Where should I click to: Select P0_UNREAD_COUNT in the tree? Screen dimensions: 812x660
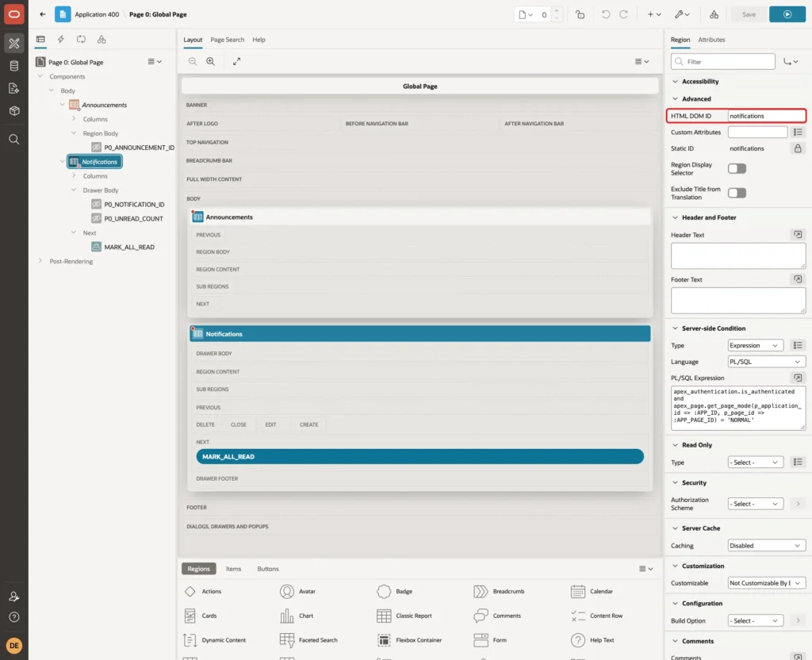pos(133,219)
